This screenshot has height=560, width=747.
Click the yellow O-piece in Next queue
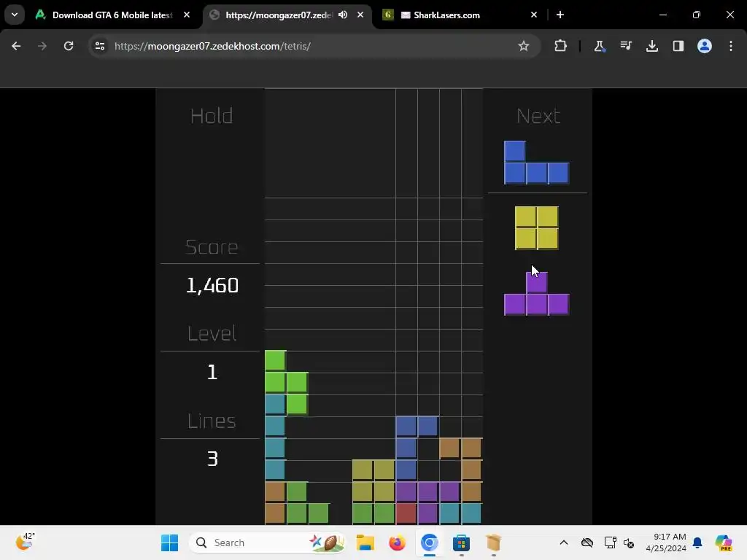pyautogui.click(x=536, y=228)
